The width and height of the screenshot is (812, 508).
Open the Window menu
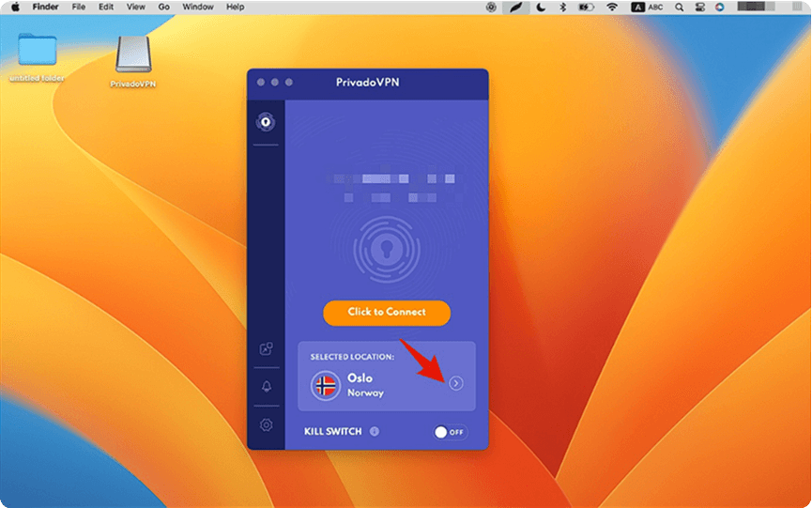click(x=198, y=8)
